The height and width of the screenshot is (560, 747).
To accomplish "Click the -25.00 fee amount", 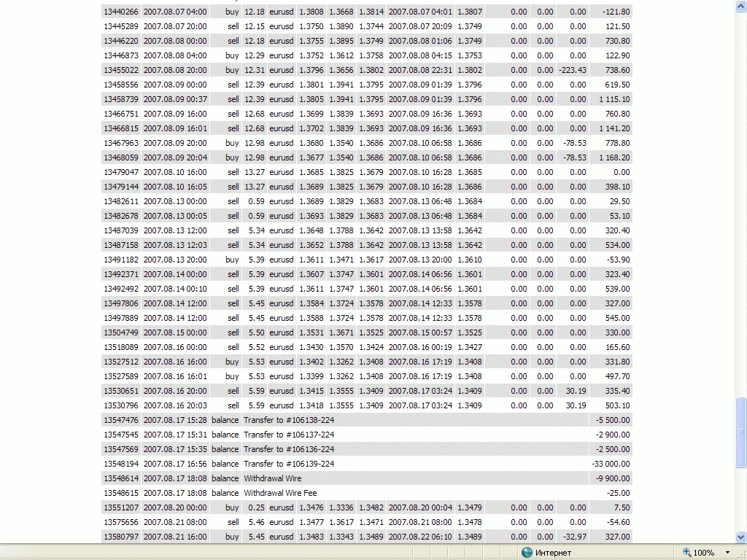I will [619, 493].
